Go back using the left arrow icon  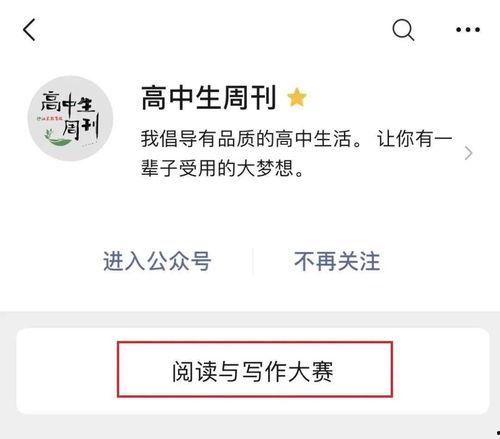[29, 30]
